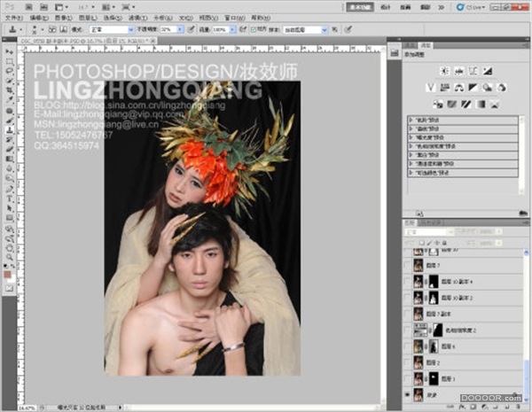Open the 图像 menu
Image resolution: width=532 pixels, height=412 pixels.
(64, 18)
